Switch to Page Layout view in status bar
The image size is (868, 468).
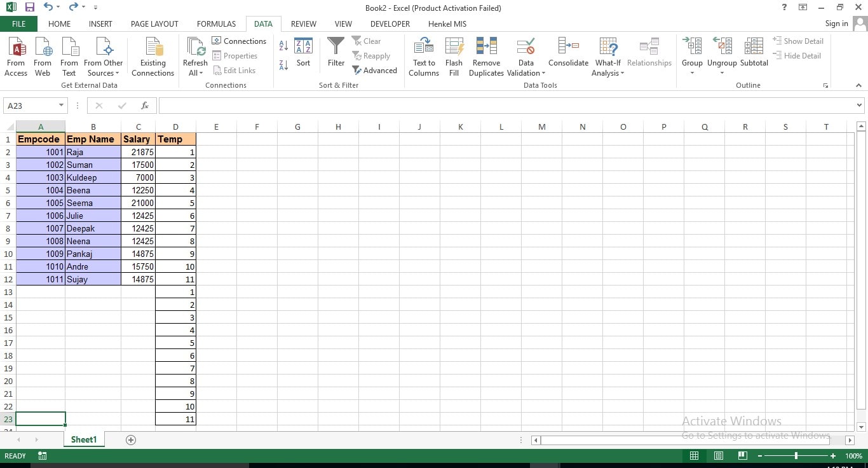(x=718, y=456)
